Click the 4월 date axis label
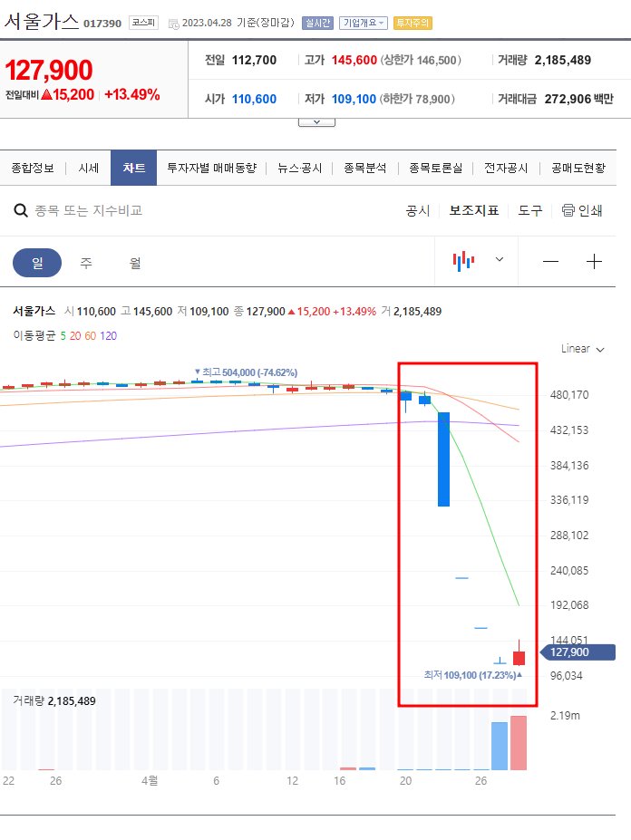The image size is (631, 840). 150,781
